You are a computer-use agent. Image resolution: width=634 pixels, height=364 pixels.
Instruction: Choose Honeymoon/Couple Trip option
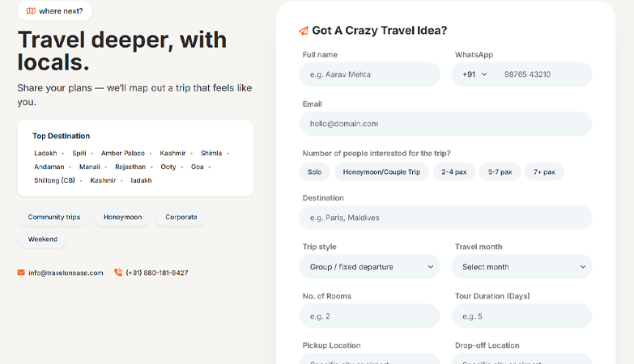381,171
